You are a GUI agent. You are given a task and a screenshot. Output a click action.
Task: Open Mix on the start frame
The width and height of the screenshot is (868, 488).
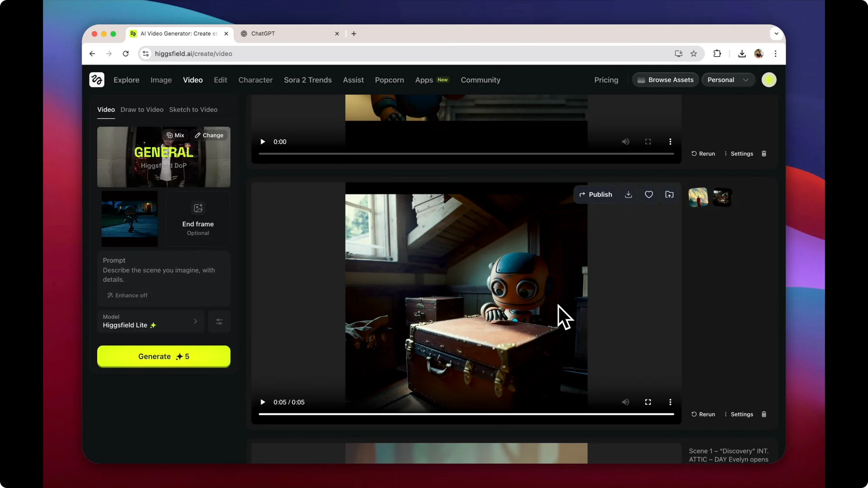pos(175,135)
